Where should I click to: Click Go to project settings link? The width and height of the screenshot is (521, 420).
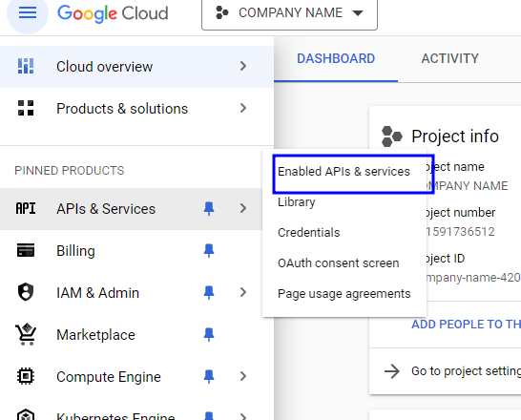[467, 370]
